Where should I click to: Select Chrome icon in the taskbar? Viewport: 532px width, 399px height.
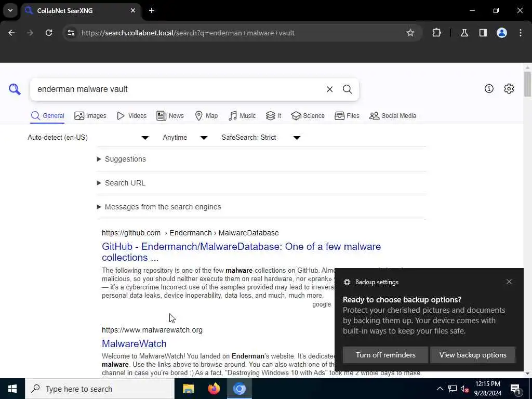coord(239,389)
